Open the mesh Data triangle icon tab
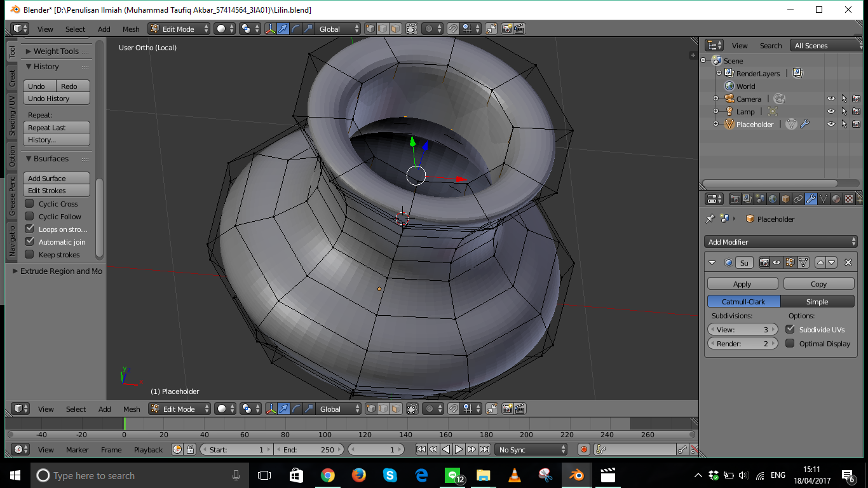868x488 pixels. (x=824, y=199)
